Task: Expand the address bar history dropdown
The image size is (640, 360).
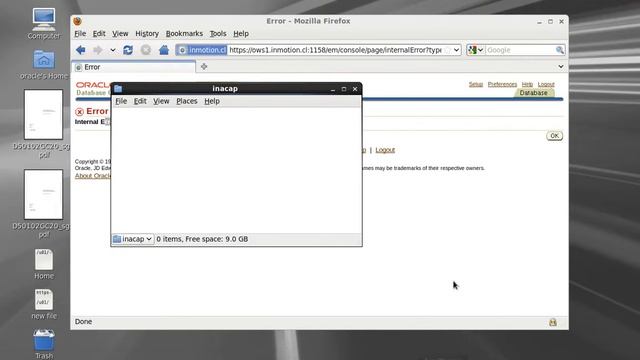Action: click(456, 50)
